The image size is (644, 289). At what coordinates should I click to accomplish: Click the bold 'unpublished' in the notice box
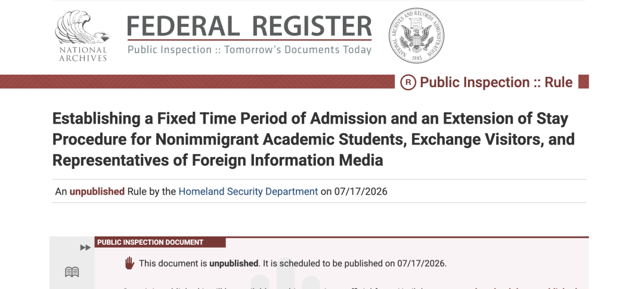pos(234,263)
